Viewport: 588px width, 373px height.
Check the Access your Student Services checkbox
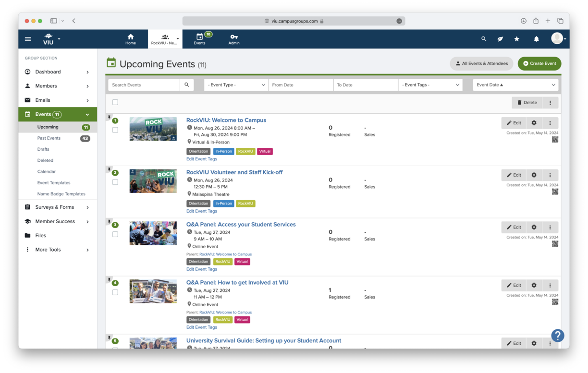(115, 235)
